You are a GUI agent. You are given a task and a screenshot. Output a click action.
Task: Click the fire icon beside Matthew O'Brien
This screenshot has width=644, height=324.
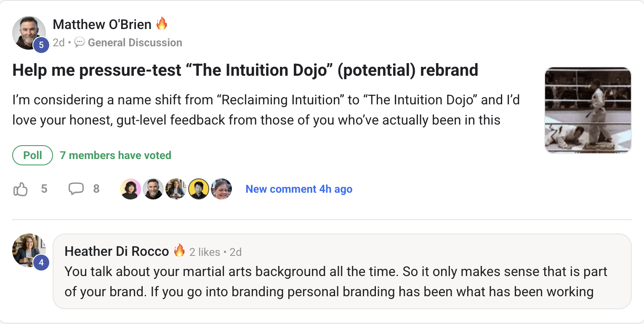point(162,24)
